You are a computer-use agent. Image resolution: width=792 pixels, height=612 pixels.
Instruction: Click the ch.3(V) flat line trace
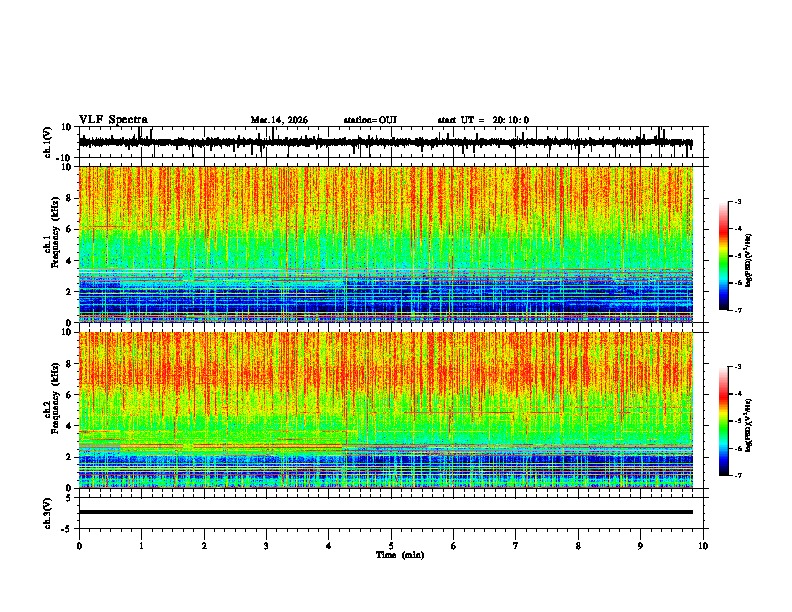coord(386,512)
